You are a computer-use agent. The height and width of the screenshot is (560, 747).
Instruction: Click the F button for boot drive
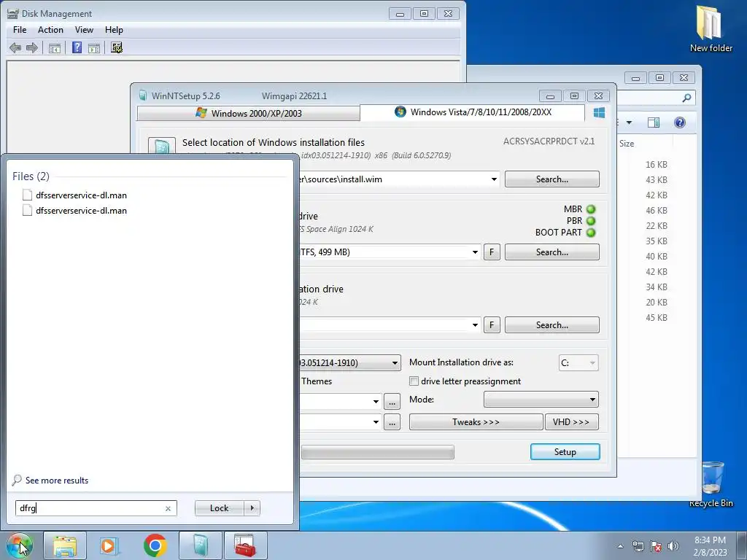pyautogui.click(x=492, y=252)
